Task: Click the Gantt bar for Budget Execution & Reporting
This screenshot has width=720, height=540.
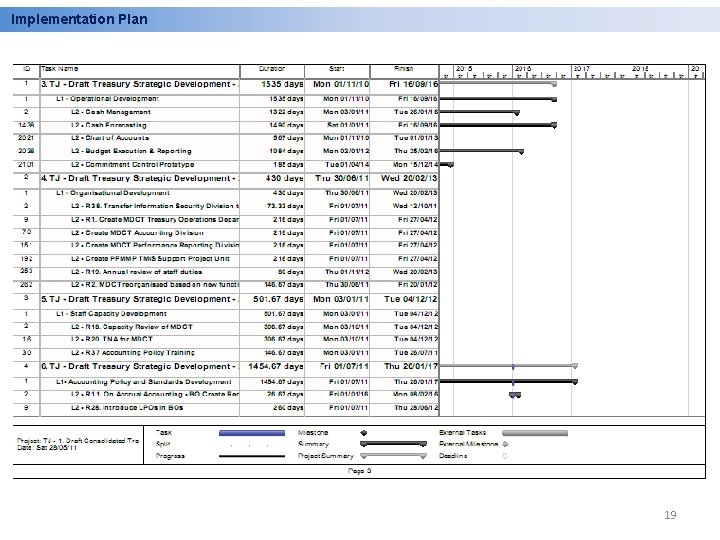Action: click(482, 151)
